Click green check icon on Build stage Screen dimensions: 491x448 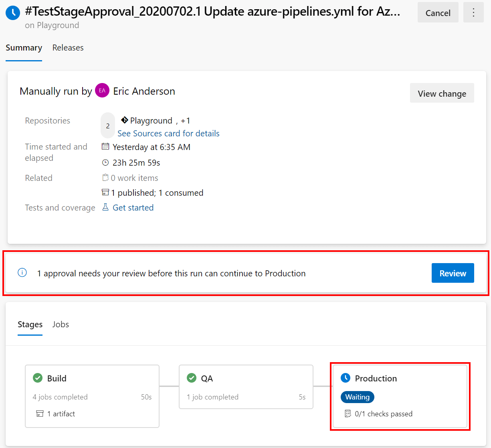(x=38, y=378)
